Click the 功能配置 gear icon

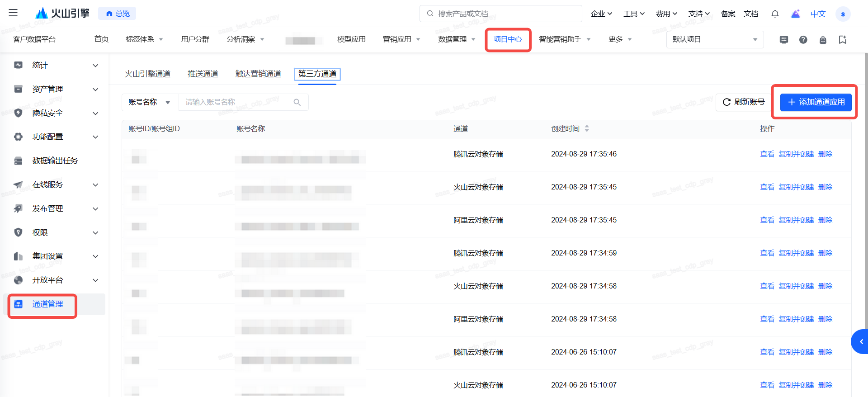pos(18,137)
